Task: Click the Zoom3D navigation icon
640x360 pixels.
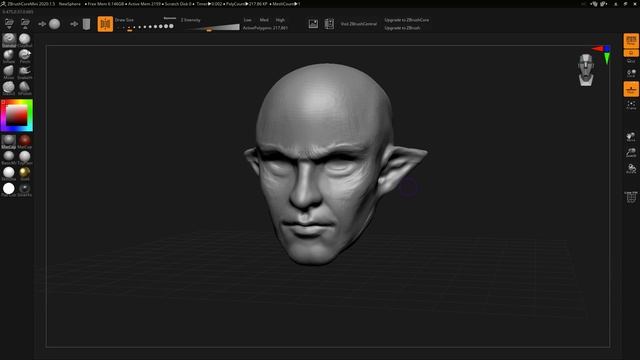Action: point(631,153)
